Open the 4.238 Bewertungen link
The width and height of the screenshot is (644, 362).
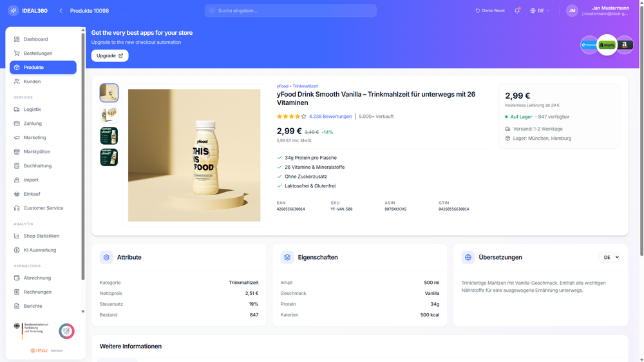click(x=330, y=117)
